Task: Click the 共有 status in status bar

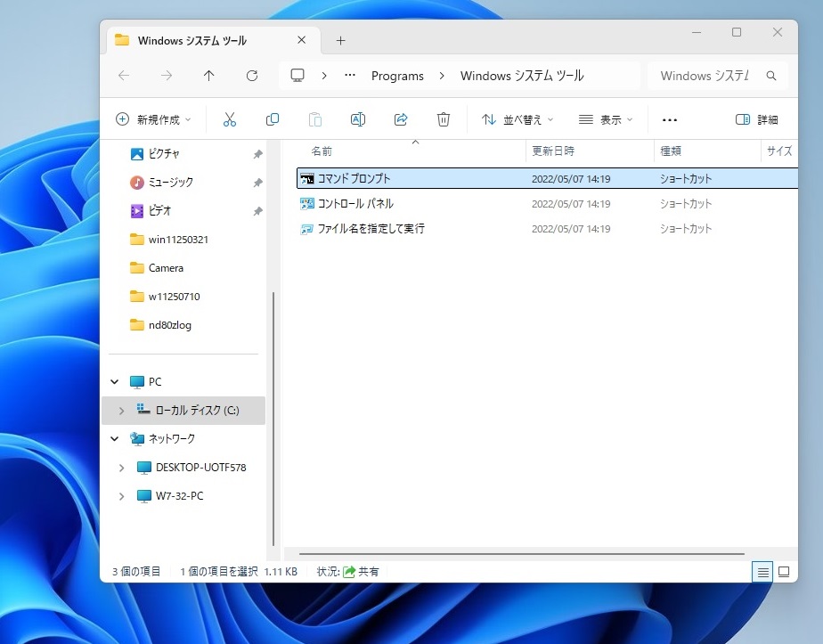Action: pos(361,572)
